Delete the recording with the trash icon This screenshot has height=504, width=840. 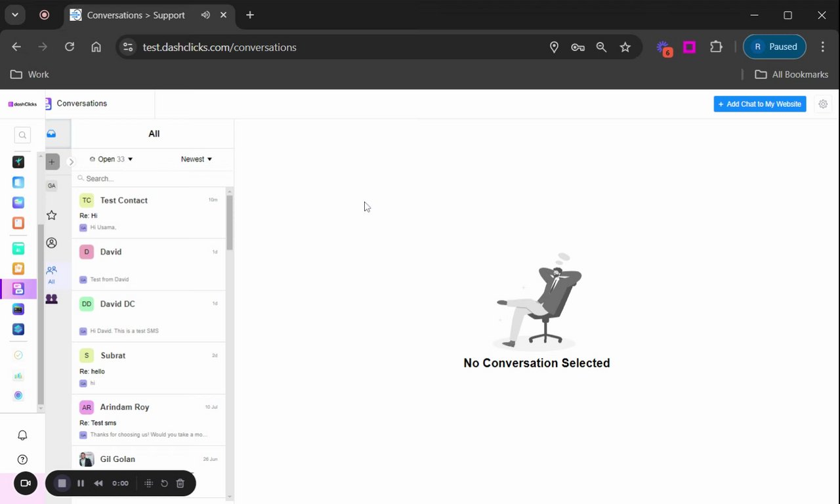(x=180, y=483)
